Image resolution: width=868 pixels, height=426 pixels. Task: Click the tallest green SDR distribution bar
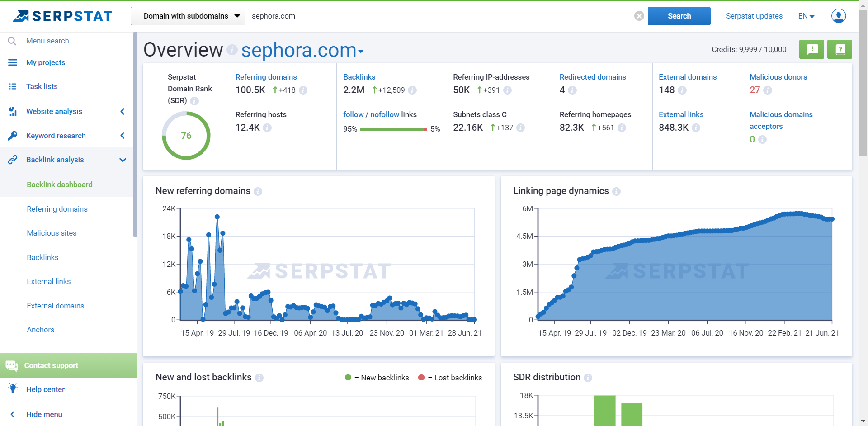(x=604, y=411)
